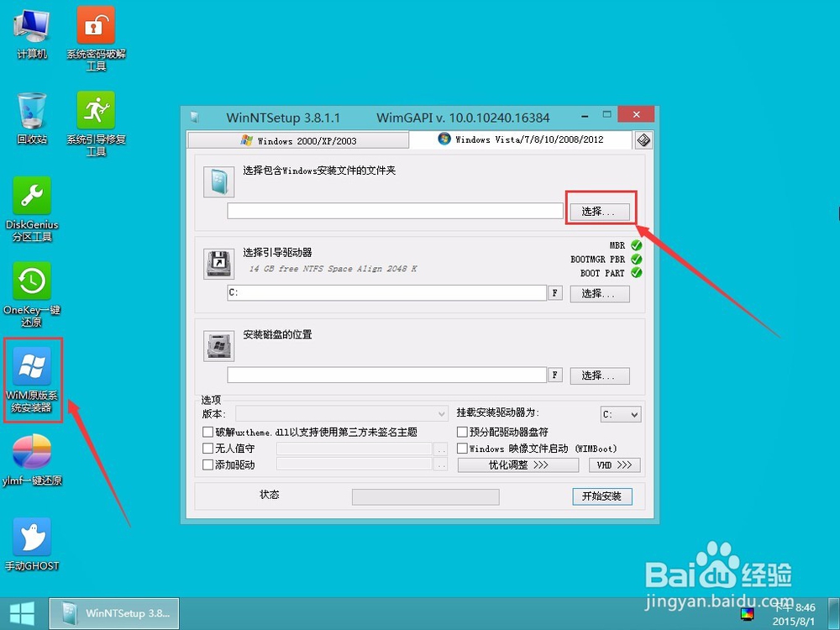Viewport: 840px width, 630px height.
Task: Open the 版本 edition dropdown
Action: click(x=342, y=413)
